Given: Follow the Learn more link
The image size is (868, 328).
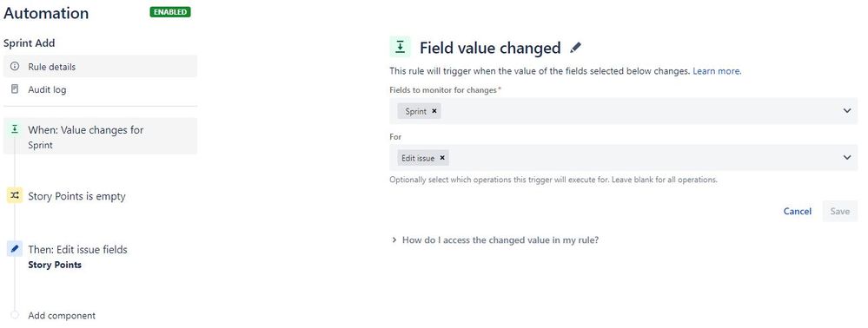Looking at the screenshot, I should tap(716, 71).
